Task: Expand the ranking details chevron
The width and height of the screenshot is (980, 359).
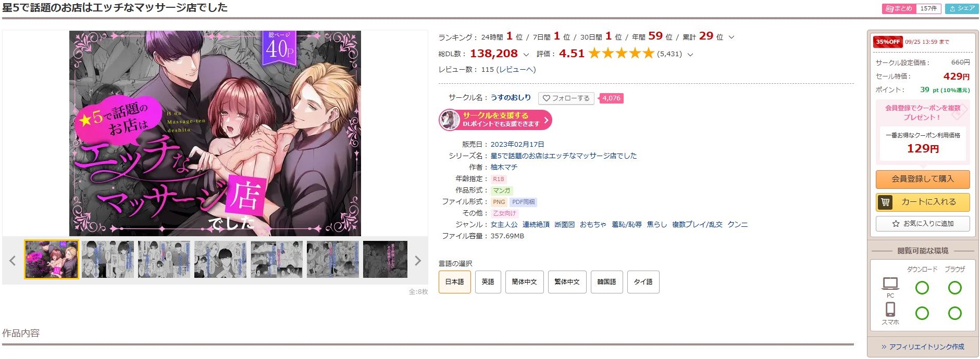Action: [731, 37]
